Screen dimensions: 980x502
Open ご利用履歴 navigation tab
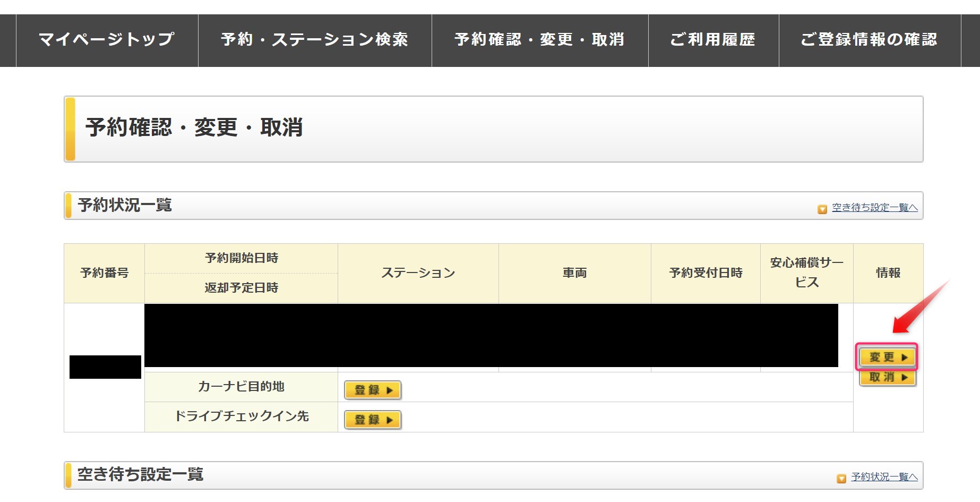pyautogui.click(x=713, y=40)
